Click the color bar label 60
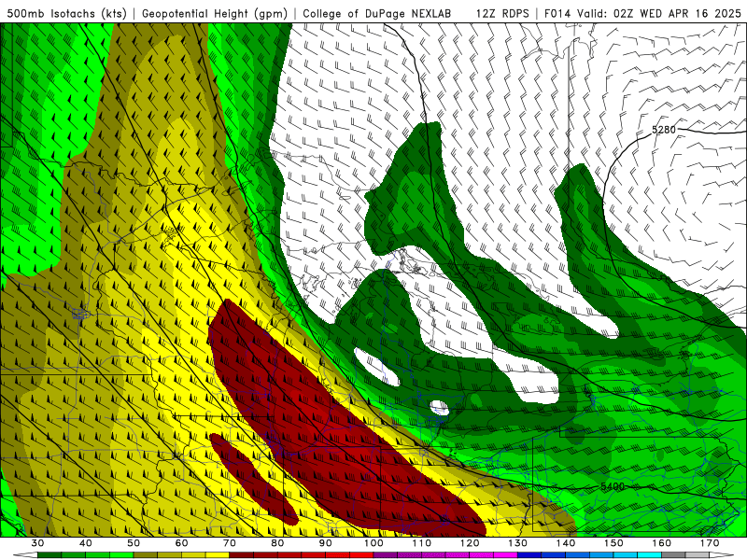This screenshot has height=560, width=747. [181, 543]
